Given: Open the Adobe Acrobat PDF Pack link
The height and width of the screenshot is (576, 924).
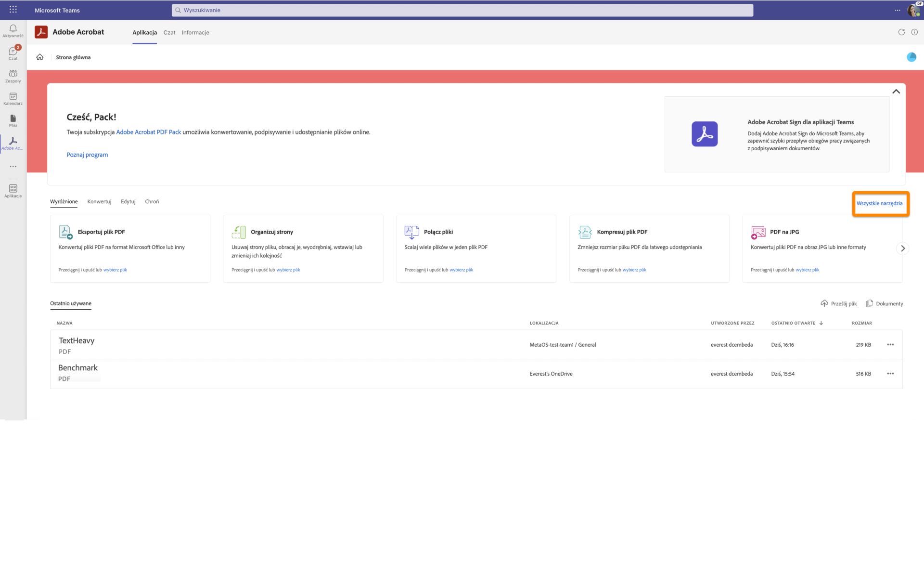Looking at the screenshot, I should click(x=149, y=132).
